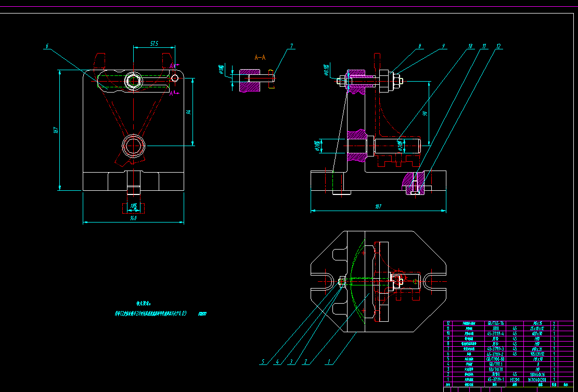Viewport: 578px width, 392px height.
Task: Select part callout number 5 below the top view
Action: (x=263, y=362)
